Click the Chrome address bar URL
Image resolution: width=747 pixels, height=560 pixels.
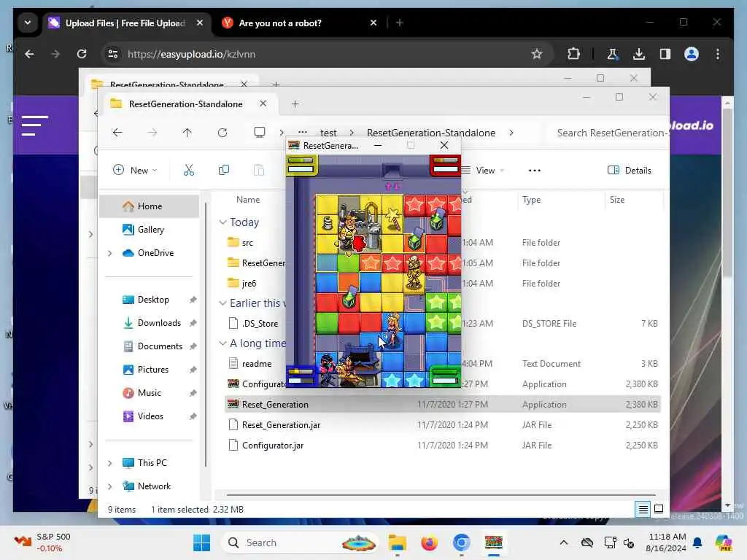(x=191, y=54)
